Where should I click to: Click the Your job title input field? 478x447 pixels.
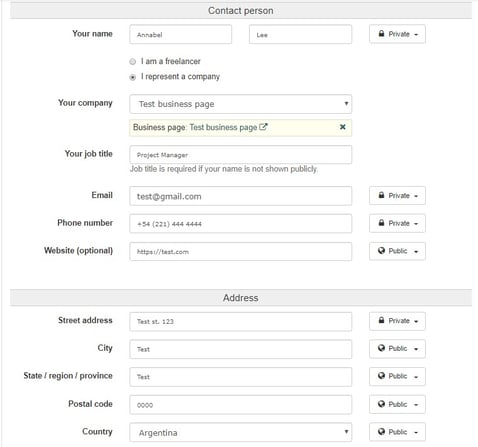point(240,155)
